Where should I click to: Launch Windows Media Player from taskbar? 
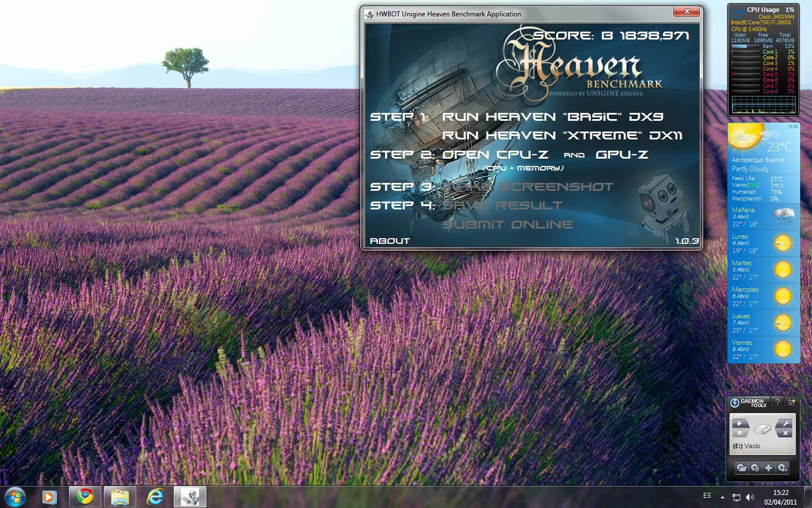[x=50, y=497]
